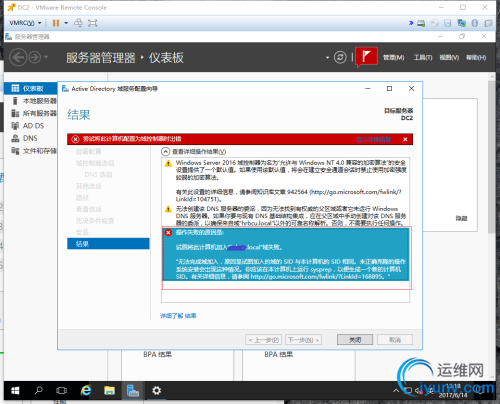500x404 pixels.
Task: Click the 操作失败 error message block
Action: coord(286,254)
